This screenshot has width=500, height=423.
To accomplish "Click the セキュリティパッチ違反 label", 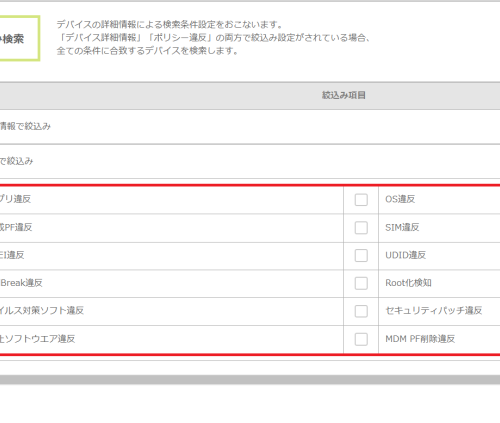I will (434, 311).
